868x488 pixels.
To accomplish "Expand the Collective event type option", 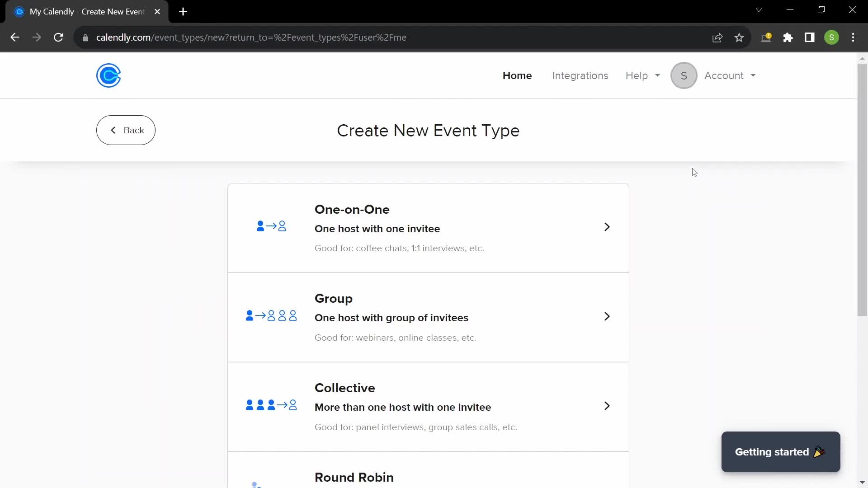I will tap(606, 406).
